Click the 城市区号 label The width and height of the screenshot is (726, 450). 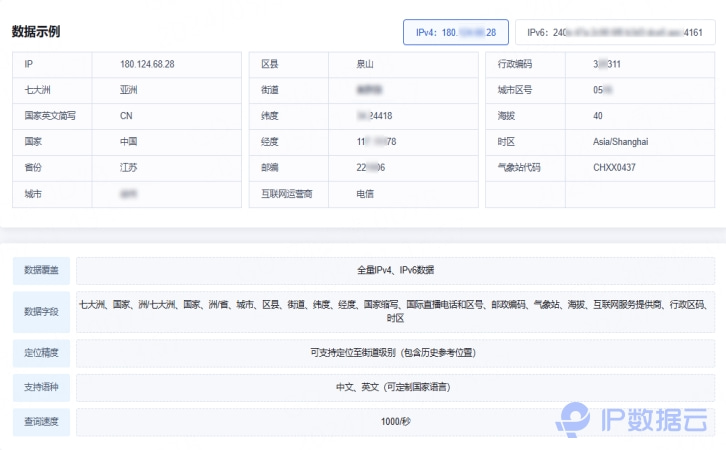(515, 90)
